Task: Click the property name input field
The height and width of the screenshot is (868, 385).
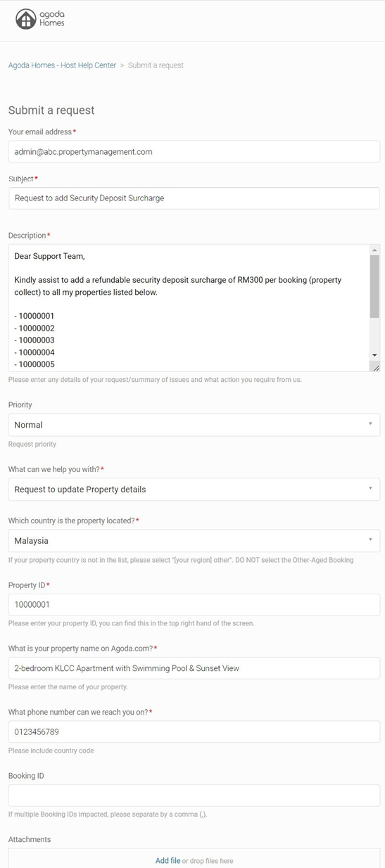Action: tap(194, 668)
